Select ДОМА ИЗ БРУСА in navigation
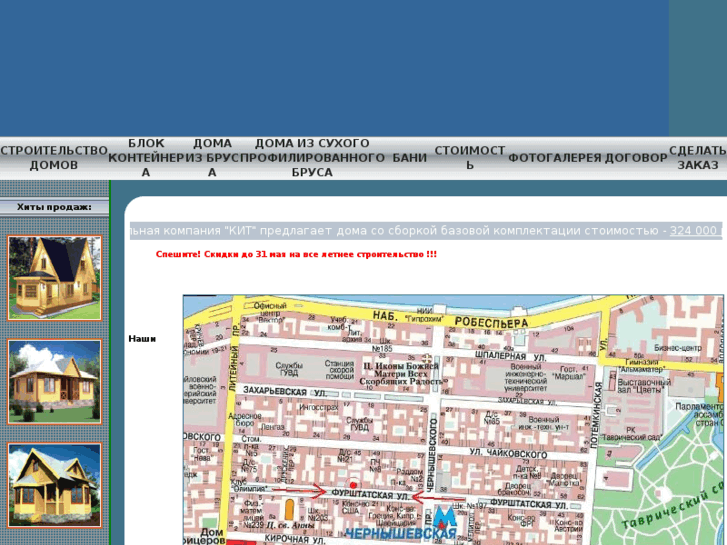 tap(212, 158)
